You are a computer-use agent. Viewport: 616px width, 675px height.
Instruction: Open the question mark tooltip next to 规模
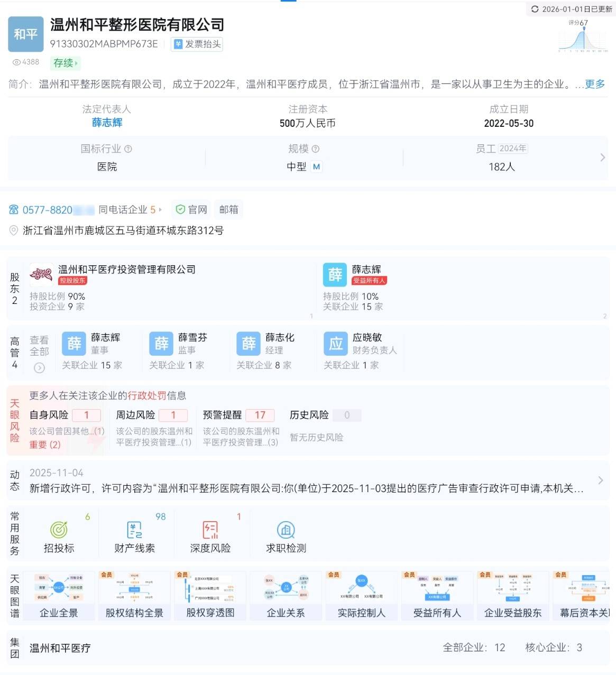(316, 149)
